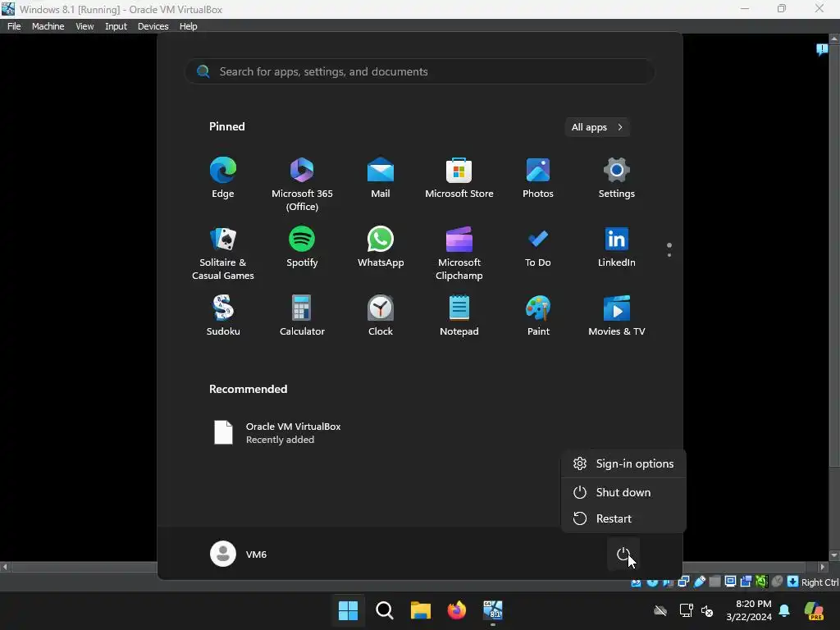Image resolution: width=840 pixels, height=630 pixels.
Task: Open the Spotify app
Action: point(302,247)
